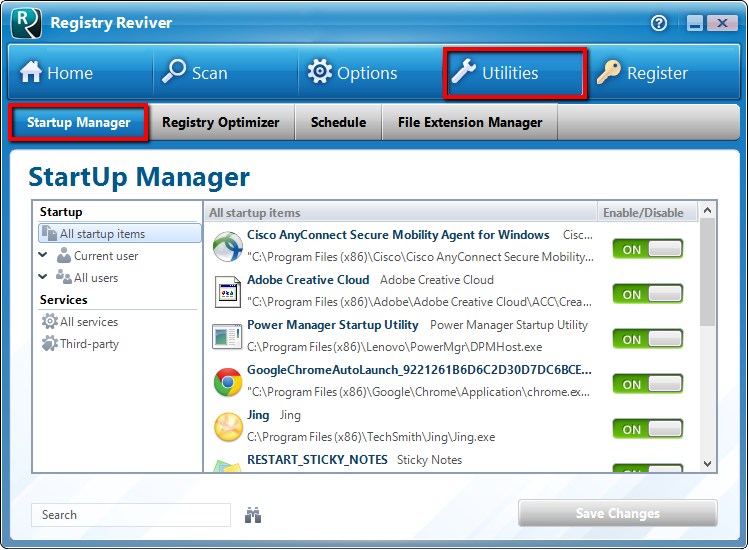Click the Registry Reviver logo icon

26,23
